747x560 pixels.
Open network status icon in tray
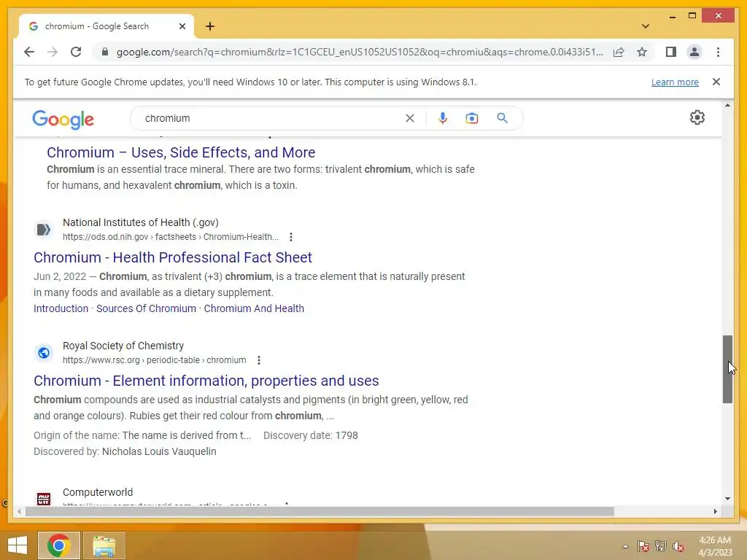(x=661, y=546)
